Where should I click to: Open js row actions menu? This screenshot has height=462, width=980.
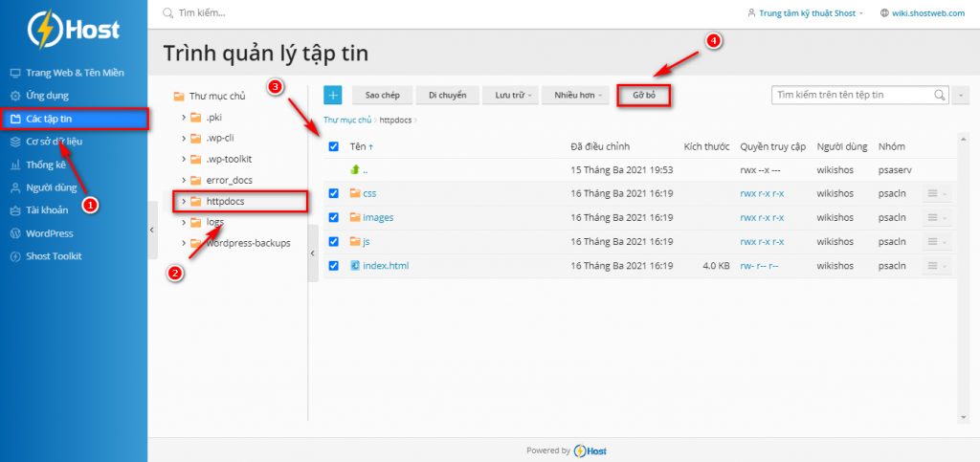937,242
